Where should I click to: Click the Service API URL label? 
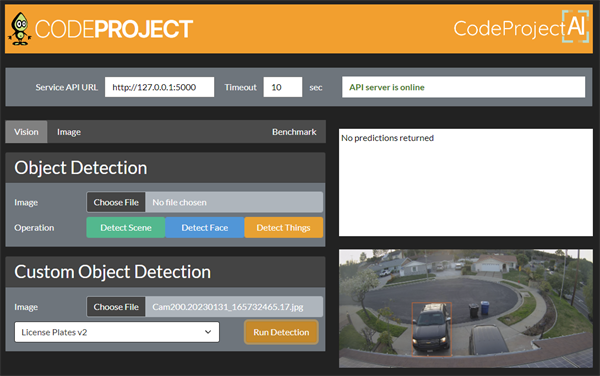[67, 87]
